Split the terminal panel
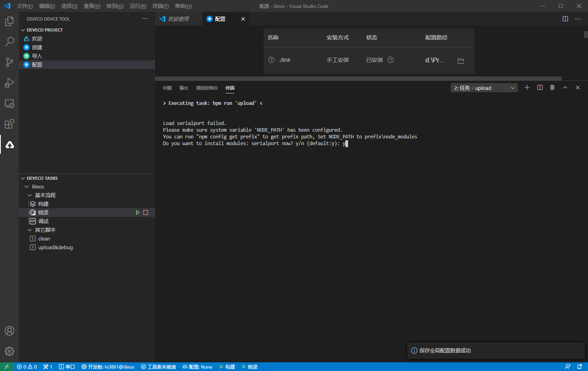588x371 pixels. point(540,88)
